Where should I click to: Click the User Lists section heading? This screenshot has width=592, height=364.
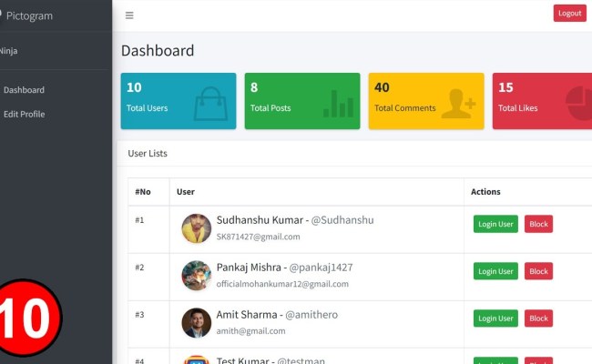148,153
